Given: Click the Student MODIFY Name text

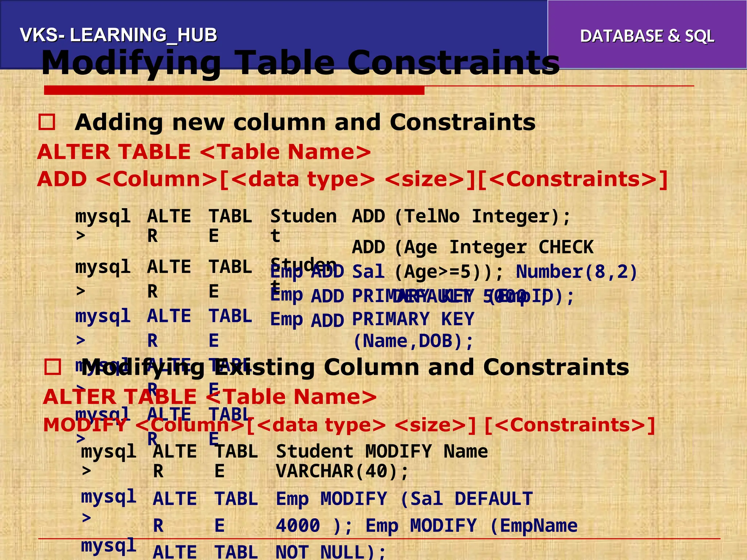Looking at the screenshot, I should click(382, 452).
